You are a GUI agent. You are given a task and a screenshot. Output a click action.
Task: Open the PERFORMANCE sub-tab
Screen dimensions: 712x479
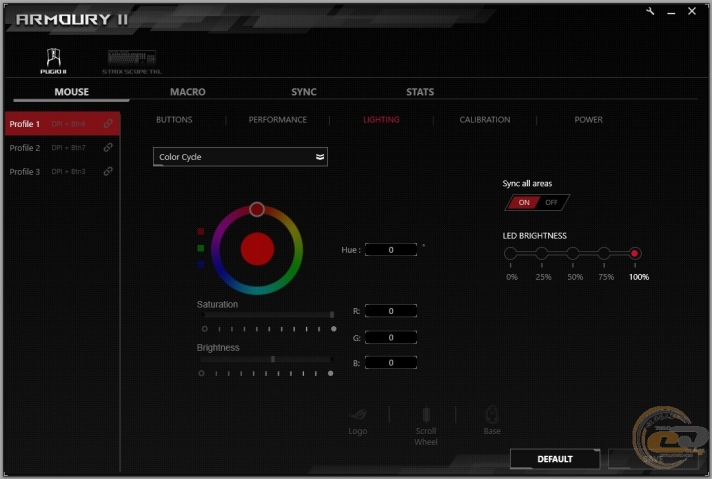[x=277, y=119]
